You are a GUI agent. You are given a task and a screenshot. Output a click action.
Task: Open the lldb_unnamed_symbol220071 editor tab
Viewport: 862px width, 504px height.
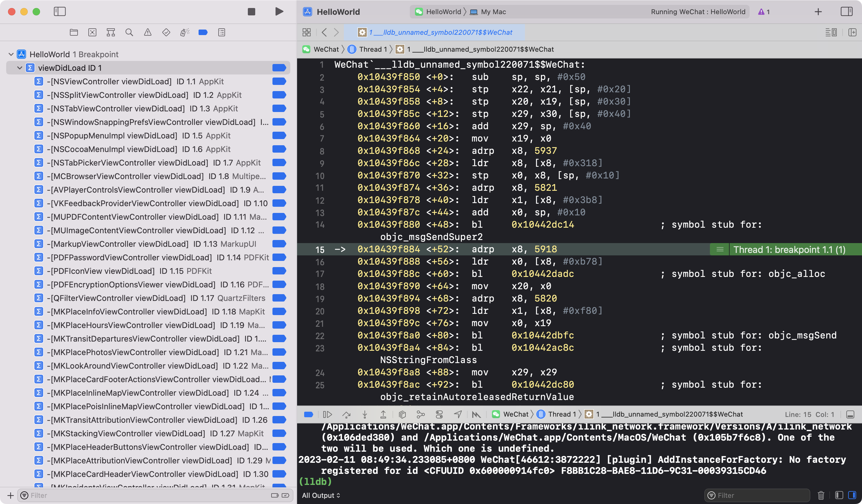pos(434,33)
